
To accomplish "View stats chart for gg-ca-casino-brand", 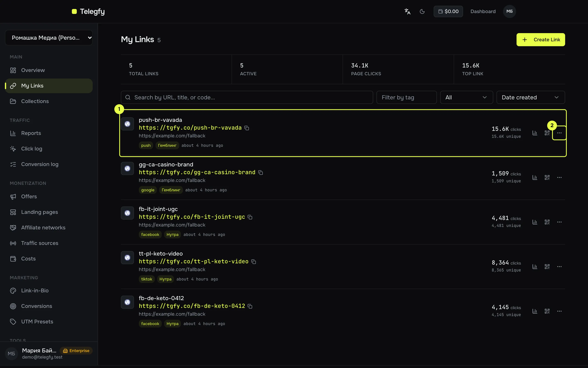I will pos(535,177).
